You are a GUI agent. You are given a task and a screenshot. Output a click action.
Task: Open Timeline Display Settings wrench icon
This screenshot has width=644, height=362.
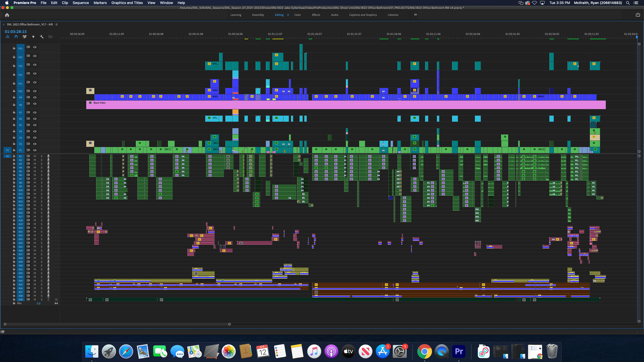pos(42,37)
